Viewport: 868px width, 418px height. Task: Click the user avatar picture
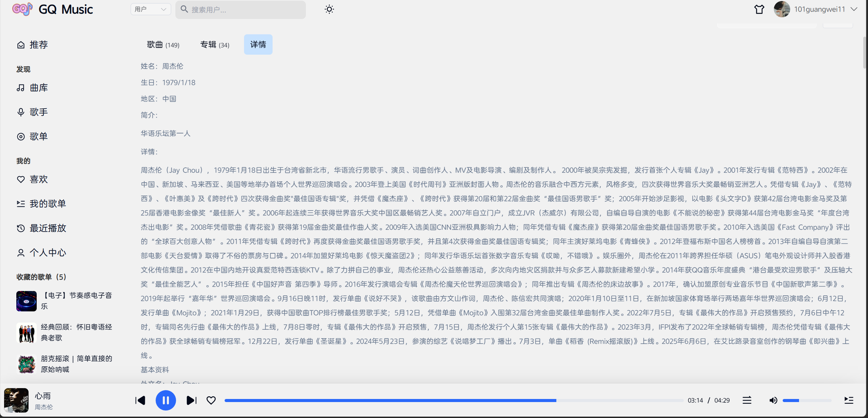pyautogui.click(x=782, y=9)
